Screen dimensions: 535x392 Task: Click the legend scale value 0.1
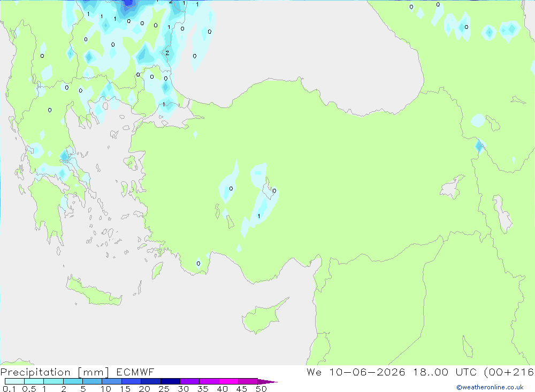tap(9, 389)
